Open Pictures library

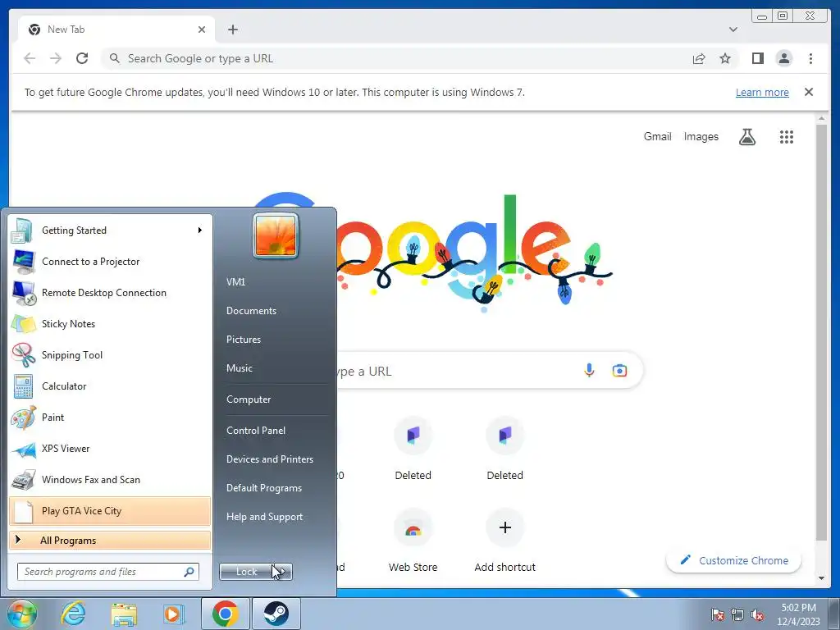tap(244, 339)
